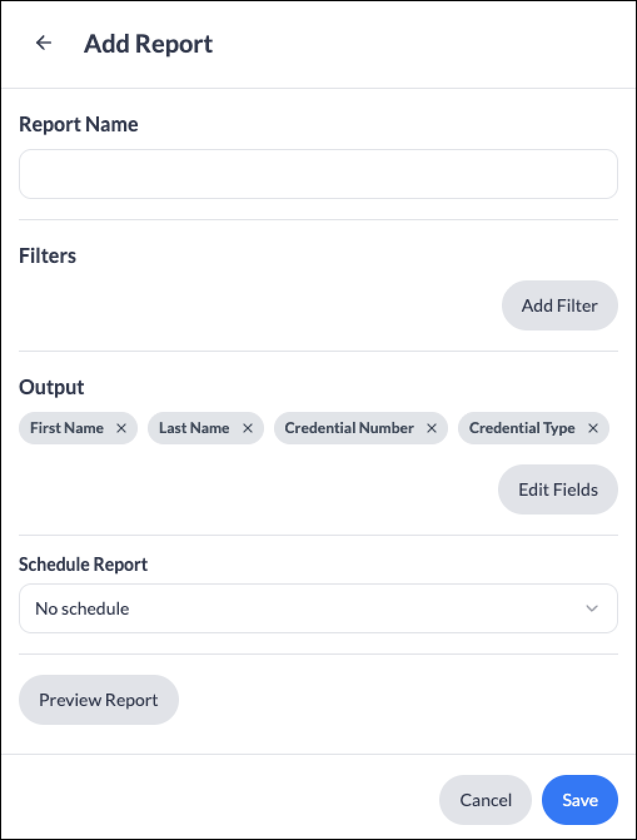The height and width of the screenshot is (840, 637).
Task: Select the Credential Type chip label
Action: click(x=522, y=428)
